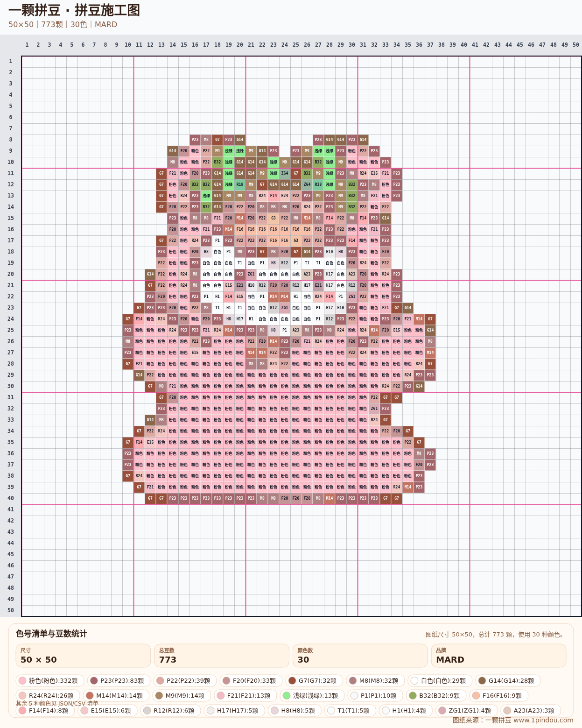The image size is (582, 728).
Task: Select the T1(T1):5颗 legend chip
Action: (x=351, y=710)
